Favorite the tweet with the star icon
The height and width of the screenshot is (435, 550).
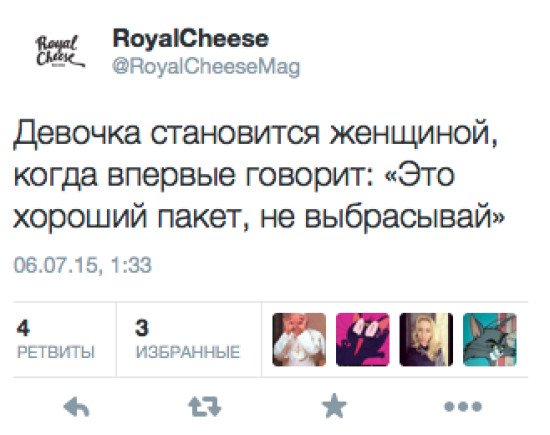(334, 406)
